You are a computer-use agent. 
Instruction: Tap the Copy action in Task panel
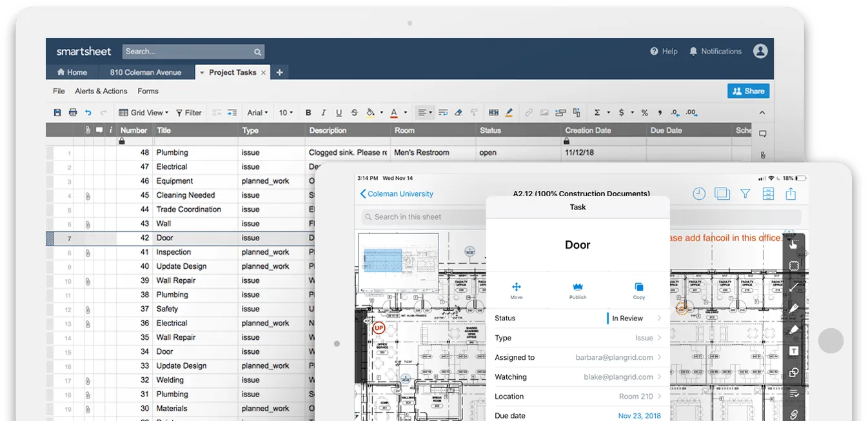639,291
